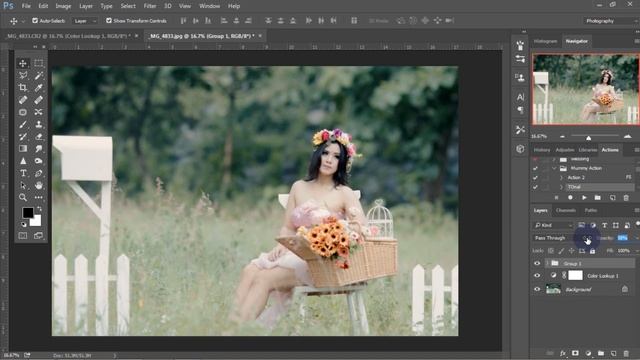
Task: Select the Crop tool
Action: [23, 88]
